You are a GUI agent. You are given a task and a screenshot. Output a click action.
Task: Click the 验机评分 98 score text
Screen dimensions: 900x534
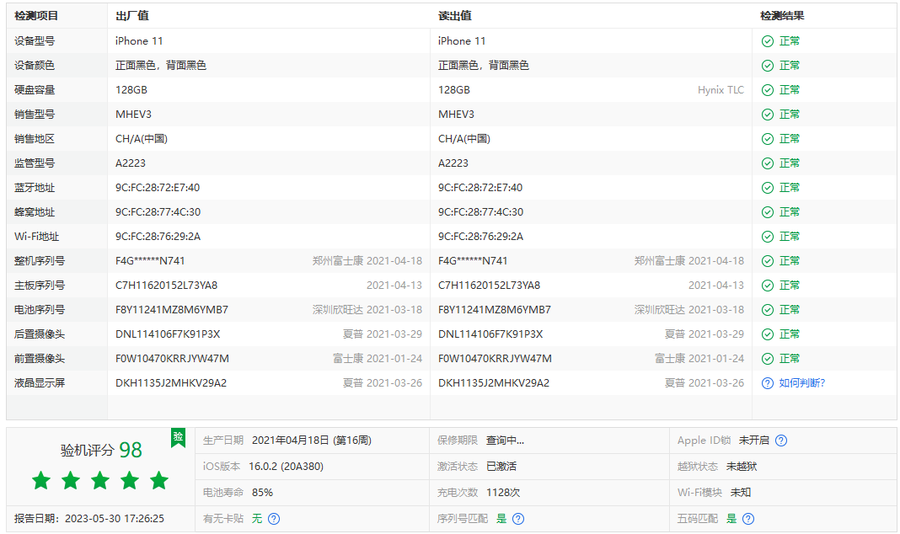click(101, 450)
